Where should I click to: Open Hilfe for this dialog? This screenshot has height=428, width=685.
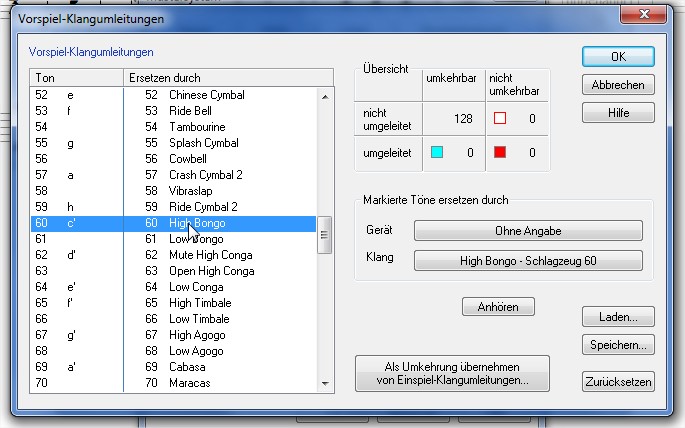[618, 113]
